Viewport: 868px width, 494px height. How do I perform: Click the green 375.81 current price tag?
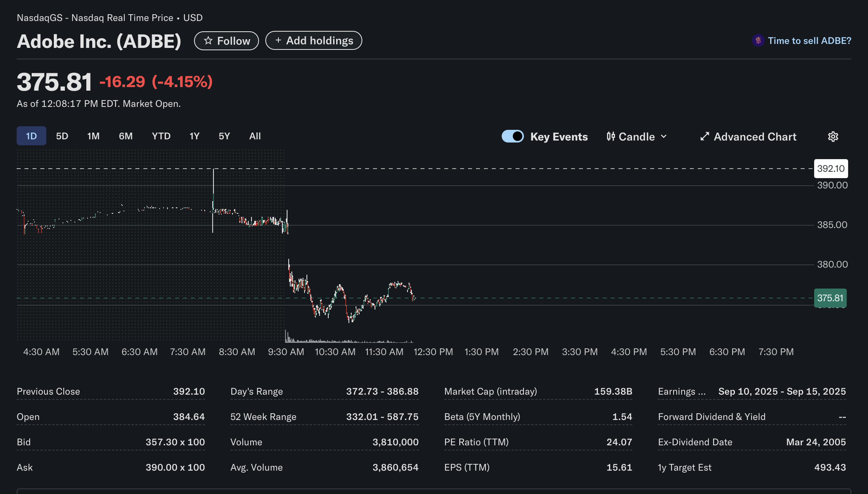(830, 298)
